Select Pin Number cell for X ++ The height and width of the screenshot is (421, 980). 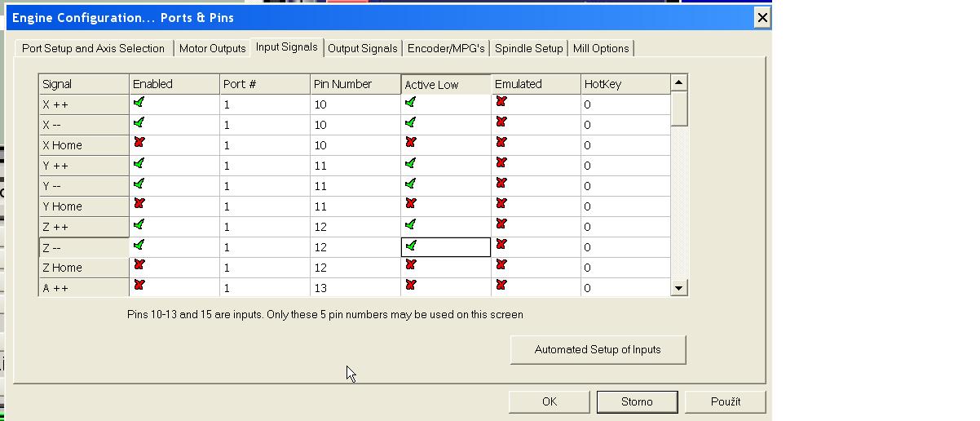pos(355,104)
